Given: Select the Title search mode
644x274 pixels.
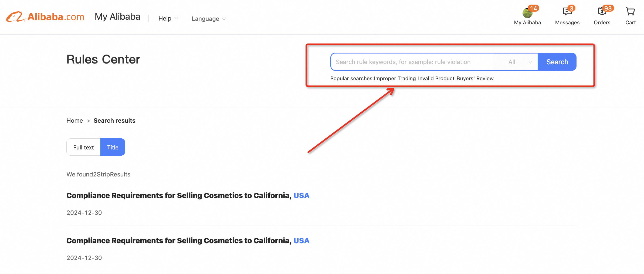Looking at the screenshot, I should (x=113, y=147).
